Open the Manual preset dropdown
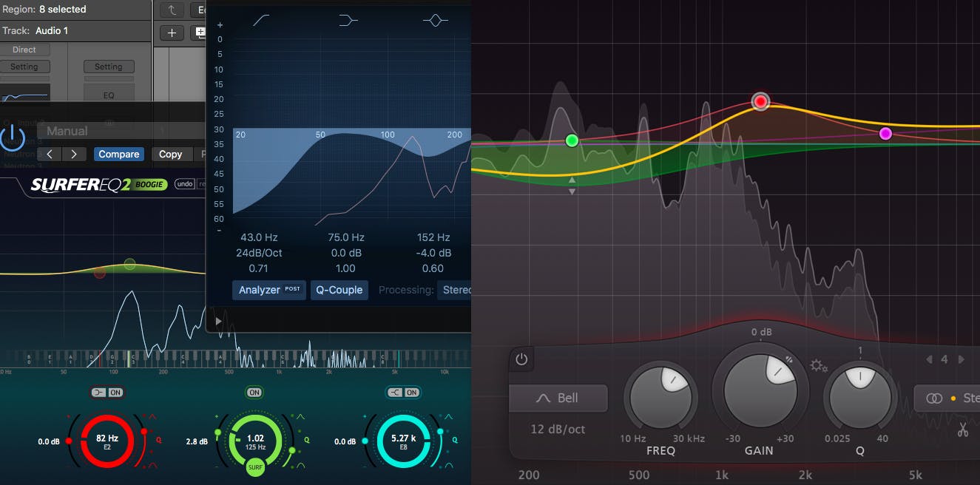 121,131
